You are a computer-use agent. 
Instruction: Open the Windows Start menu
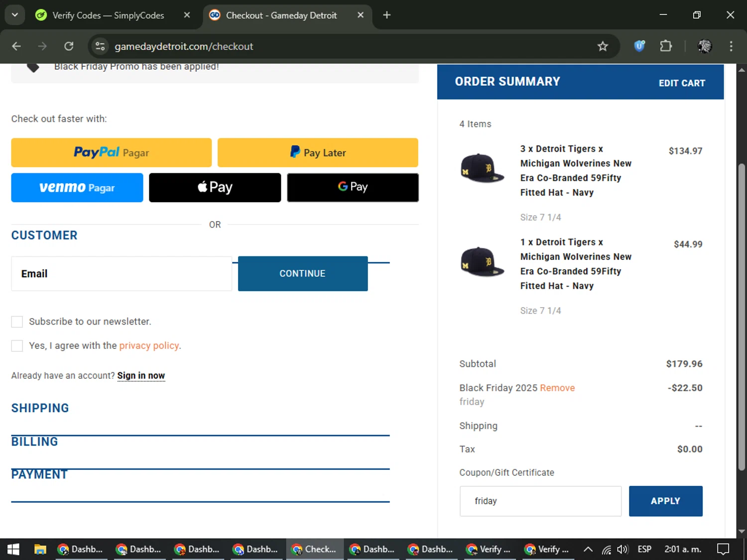point(13,549)
